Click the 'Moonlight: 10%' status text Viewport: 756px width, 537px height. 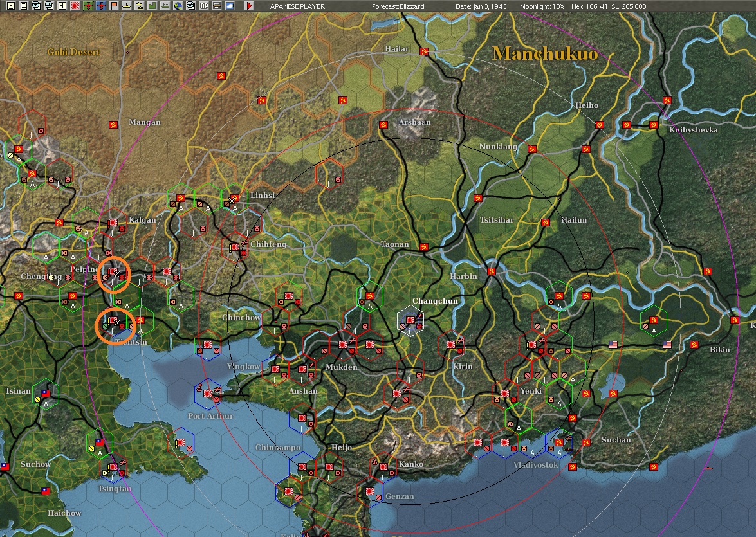coord(542,6)
